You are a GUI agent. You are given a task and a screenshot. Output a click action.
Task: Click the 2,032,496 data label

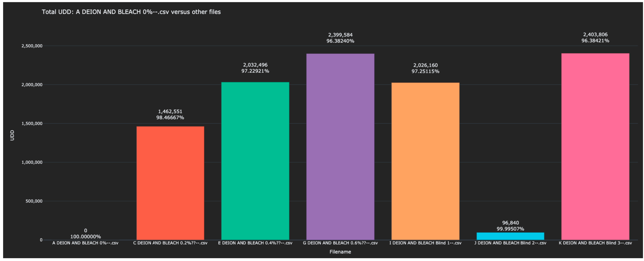(255, 65)
